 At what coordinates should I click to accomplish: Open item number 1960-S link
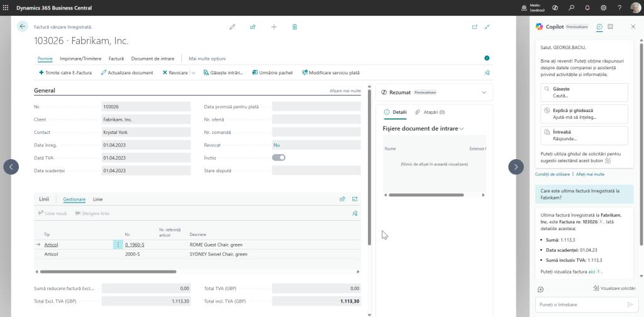point(135,245)
